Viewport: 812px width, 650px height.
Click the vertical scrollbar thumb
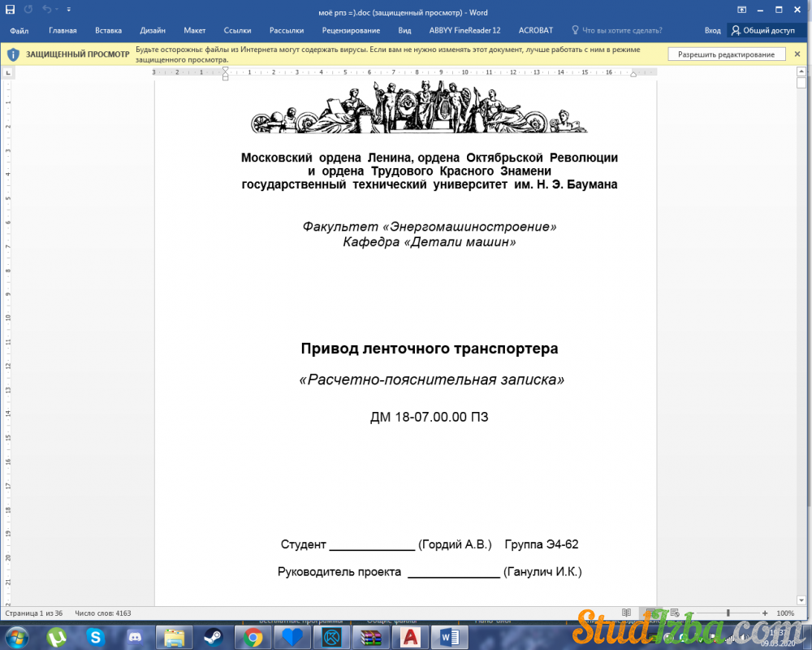(801, 83)
